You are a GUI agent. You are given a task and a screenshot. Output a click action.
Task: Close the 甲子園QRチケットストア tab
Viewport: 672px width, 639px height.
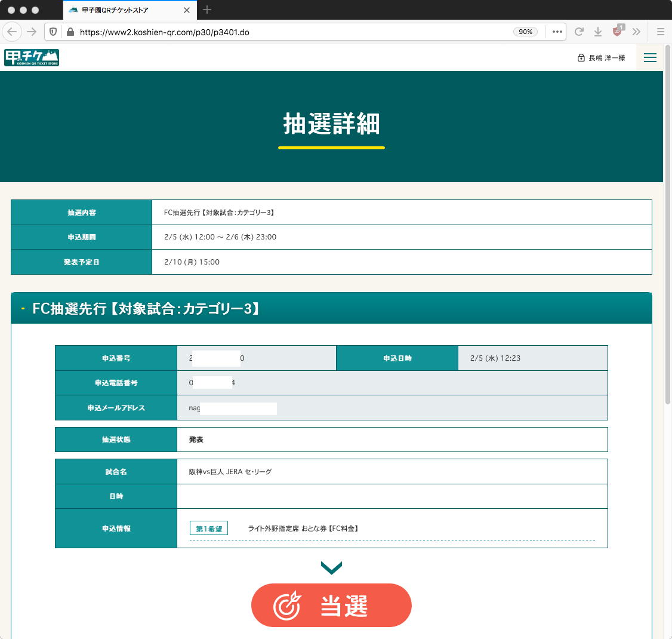[186, 10]
